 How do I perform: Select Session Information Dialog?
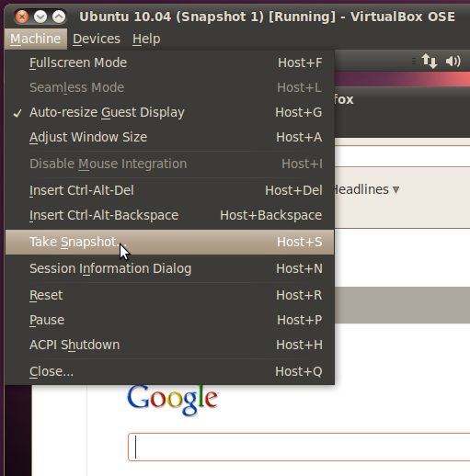[x=169, y=268]
